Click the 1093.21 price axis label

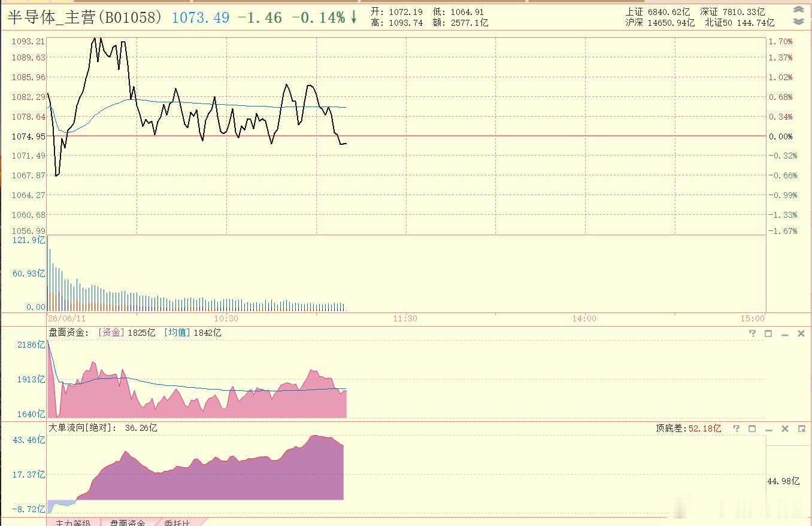29,41
